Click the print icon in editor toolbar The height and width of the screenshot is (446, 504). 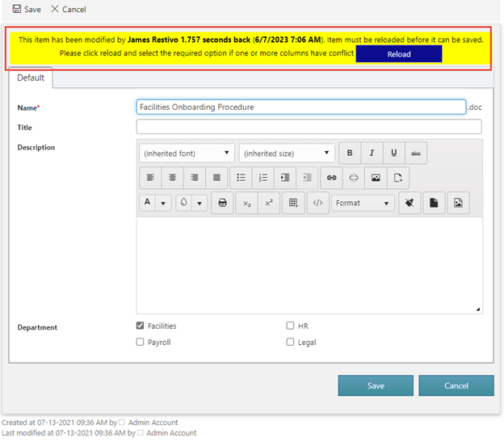222,203
